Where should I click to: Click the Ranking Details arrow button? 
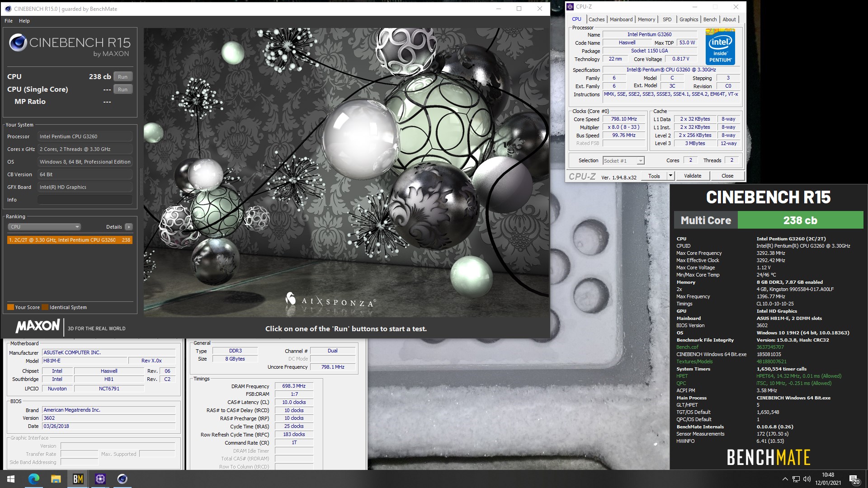[x=129, y=227]
